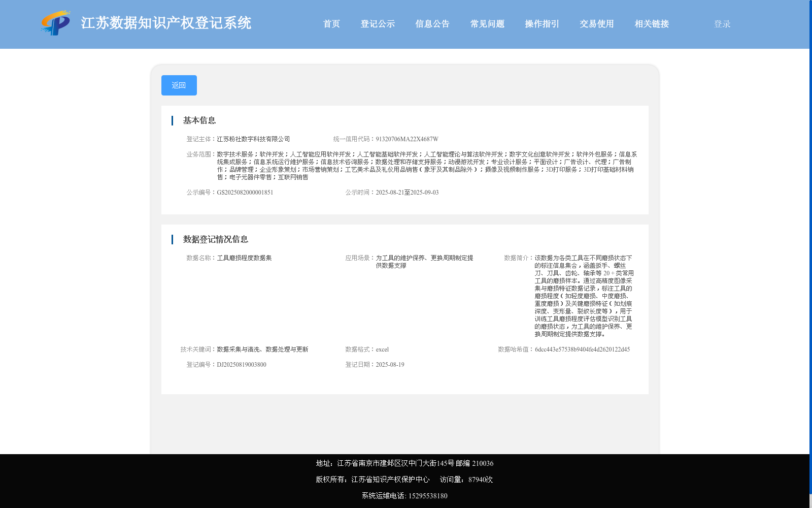
Task: Select registration date 2025-08-19
Action: pyautogui.click(x=390, y=365)
